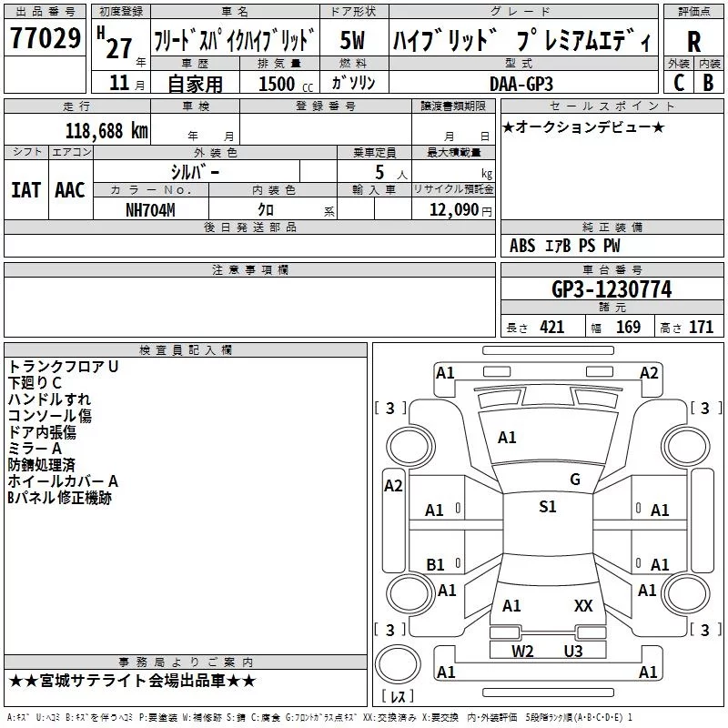728x728 pixels.
Task: Click the color number NH704M
Action: [x=150, y=210]
